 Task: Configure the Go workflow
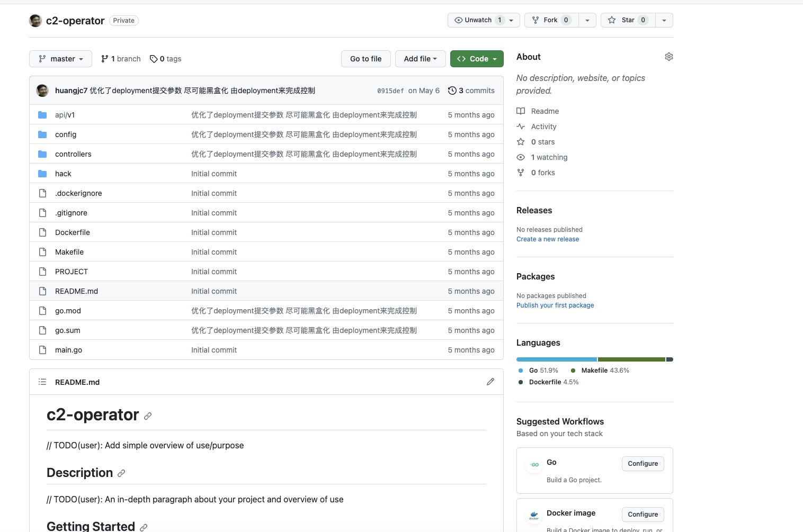click(643, 464)
